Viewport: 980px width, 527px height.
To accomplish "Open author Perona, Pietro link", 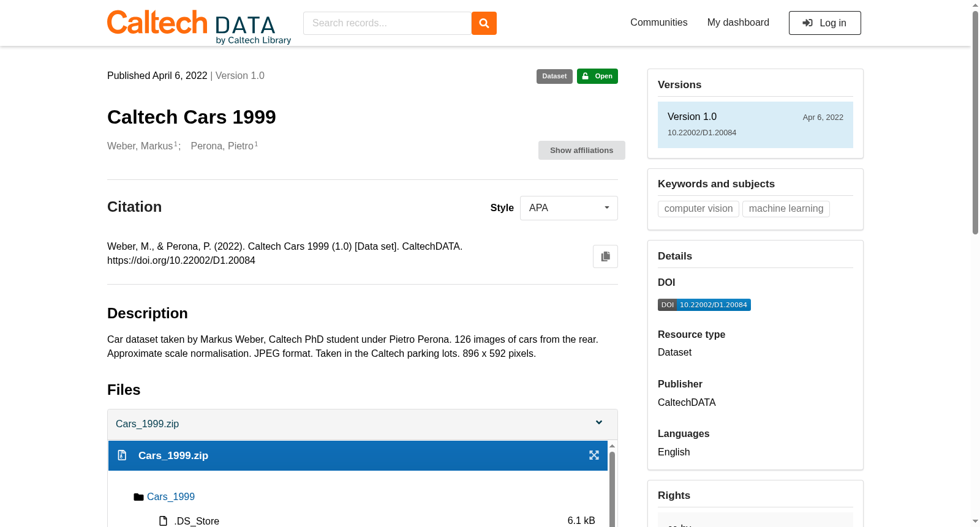I will [222, 146].
